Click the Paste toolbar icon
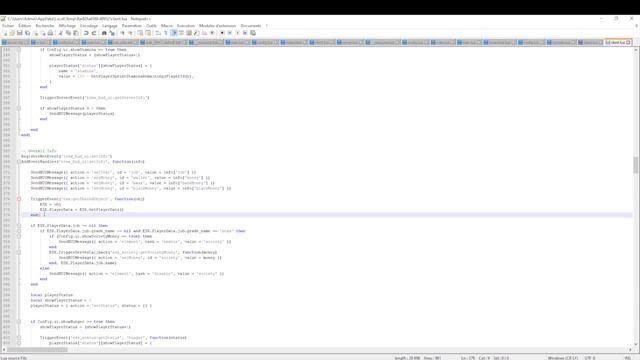This screenshot has height=360, width=640. [76, 33]
